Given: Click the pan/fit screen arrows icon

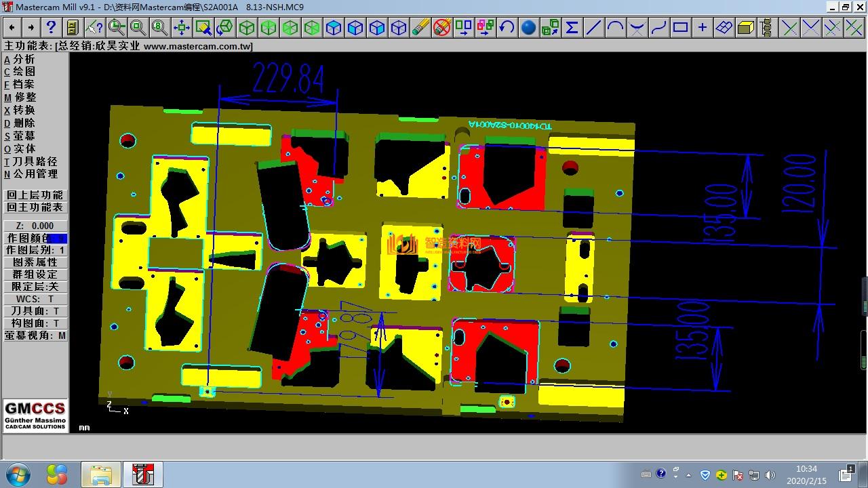Looking at the screenshot, I should coord(181,27).
